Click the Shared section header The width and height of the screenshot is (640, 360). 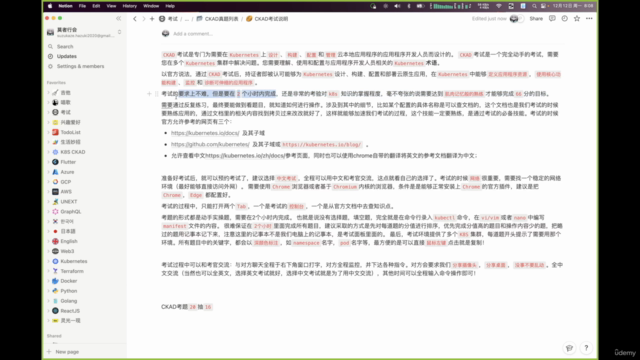(54, 336)
